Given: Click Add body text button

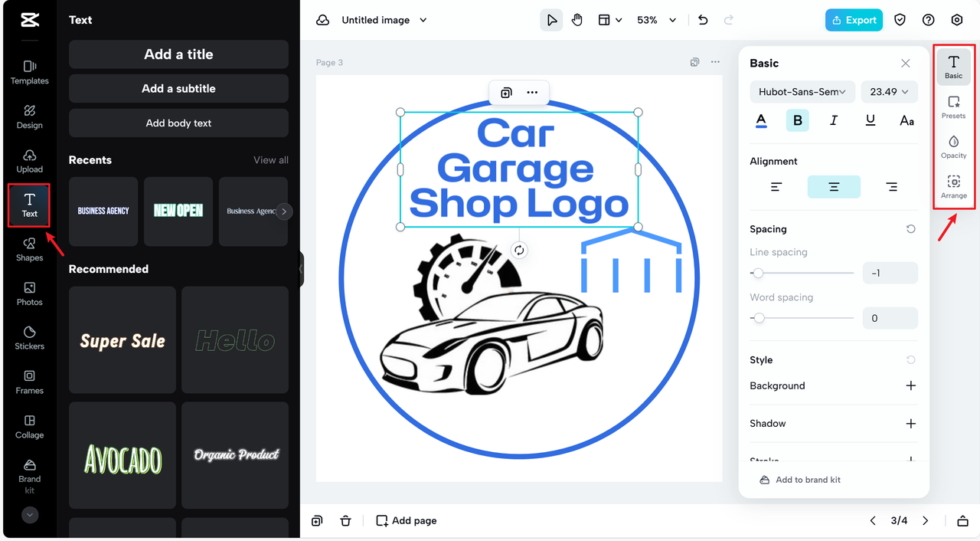Looking at the screenshot, I should point(178,123).
